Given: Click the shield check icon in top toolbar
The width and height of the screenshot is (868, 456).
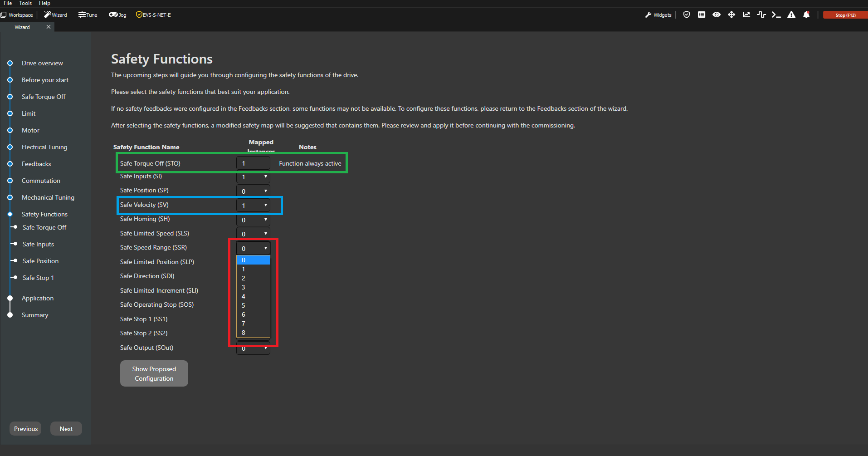Looking at the screenshot, I should pos(687,15).
